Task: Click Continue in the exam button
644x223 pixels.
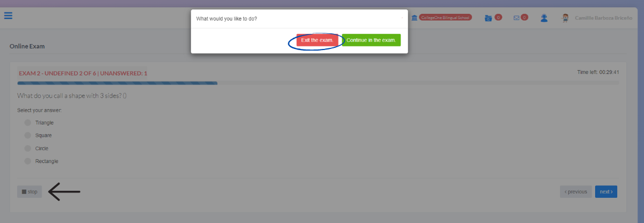Action: pos(371,40)
